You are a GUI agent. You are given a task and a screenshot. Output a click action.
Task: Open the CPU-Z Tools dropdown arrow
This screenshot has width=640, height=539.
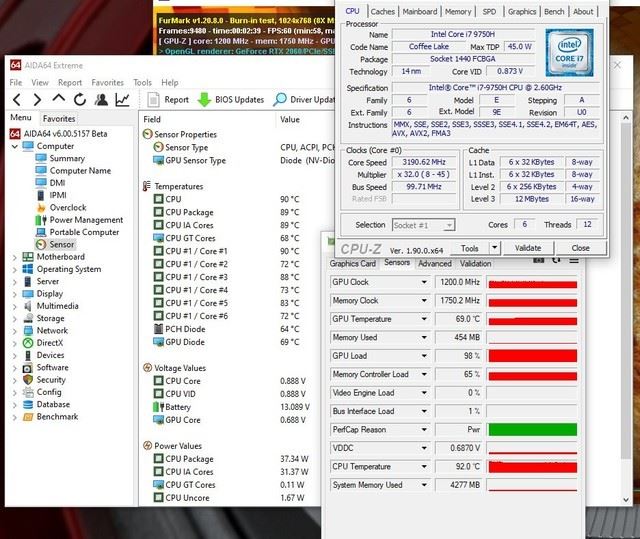tap(494, 248)
